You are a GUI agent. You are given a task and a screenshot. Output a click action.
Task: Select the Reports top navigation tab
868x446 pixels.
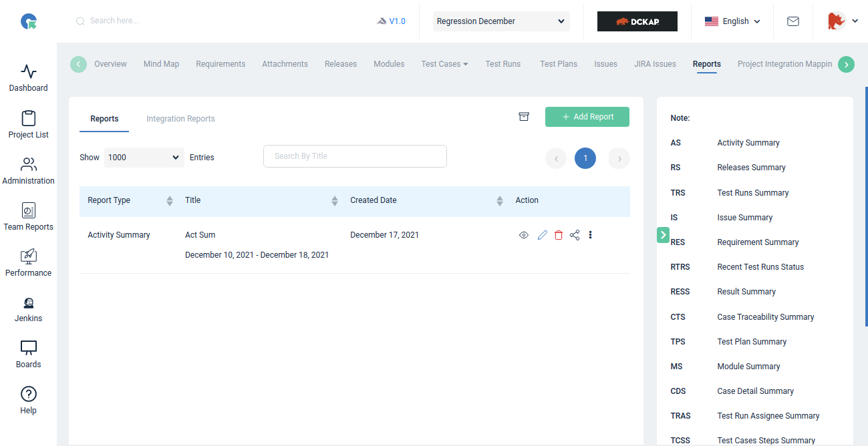pyautogui.click(x=706, y=64)
